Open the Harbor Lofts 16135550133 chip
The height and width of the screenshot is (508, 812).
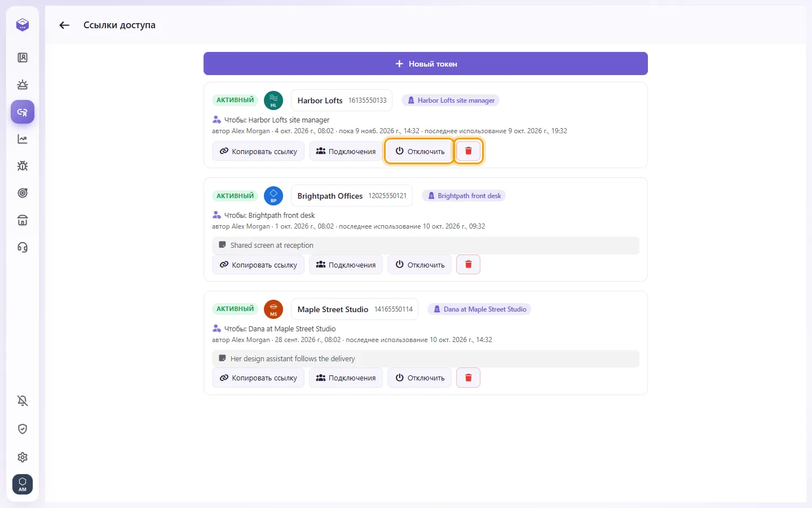pos(342,100)
